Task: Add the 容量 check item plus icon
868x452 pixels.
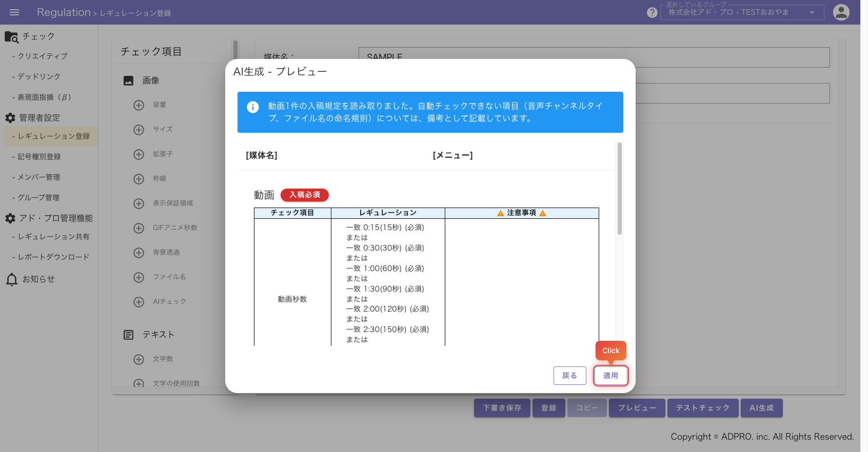Action: click(x=139, y=105)
